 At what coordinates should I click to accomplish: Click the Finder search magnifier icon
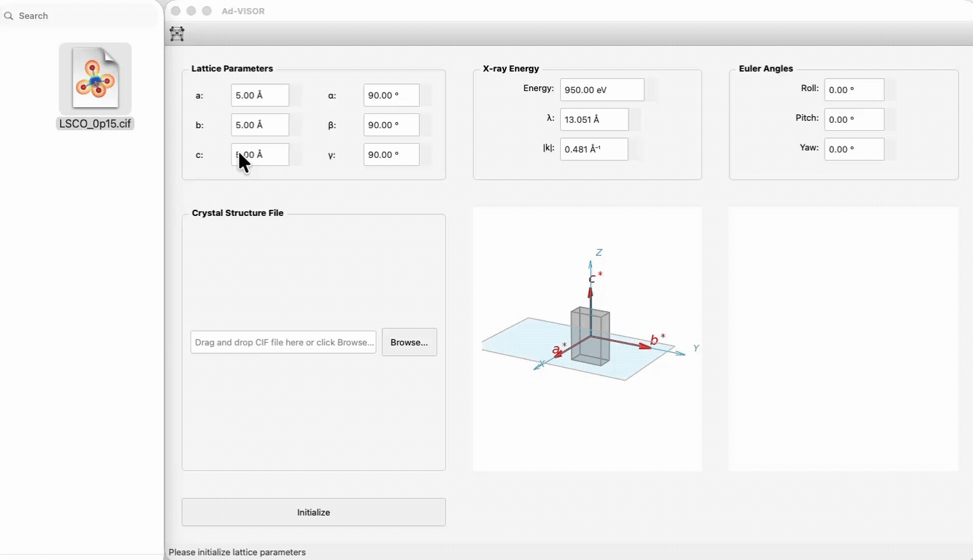click(x=9, y=16)
